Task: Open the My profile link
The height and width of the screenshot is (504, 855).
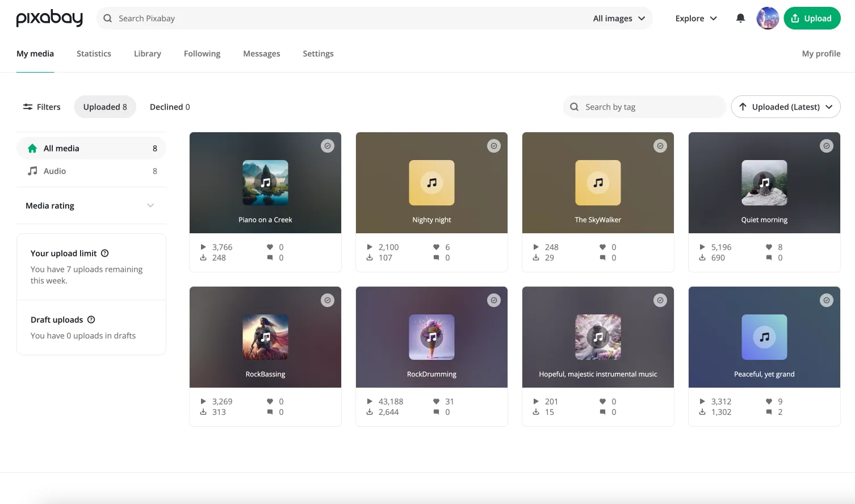Action: coord(821,53)
